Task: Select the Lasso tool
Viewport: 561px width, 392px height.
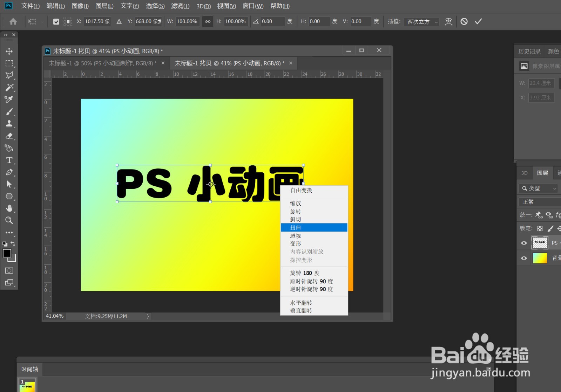Action: click(9, 75)
